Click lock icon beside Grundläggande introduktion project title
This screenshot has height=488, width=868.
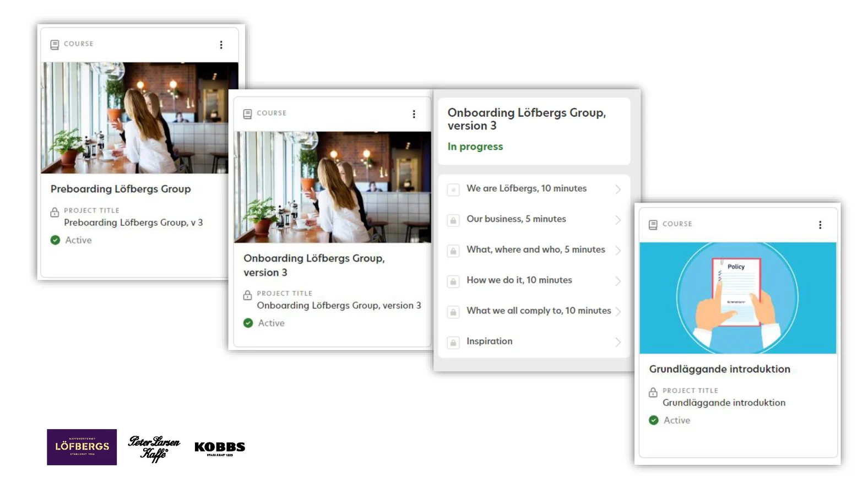coord(653,392)
